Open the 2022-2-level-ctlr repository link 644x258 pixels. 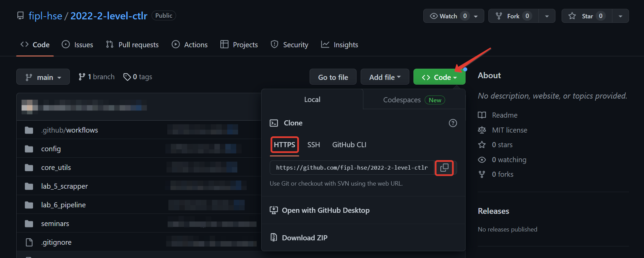[109, 16]
